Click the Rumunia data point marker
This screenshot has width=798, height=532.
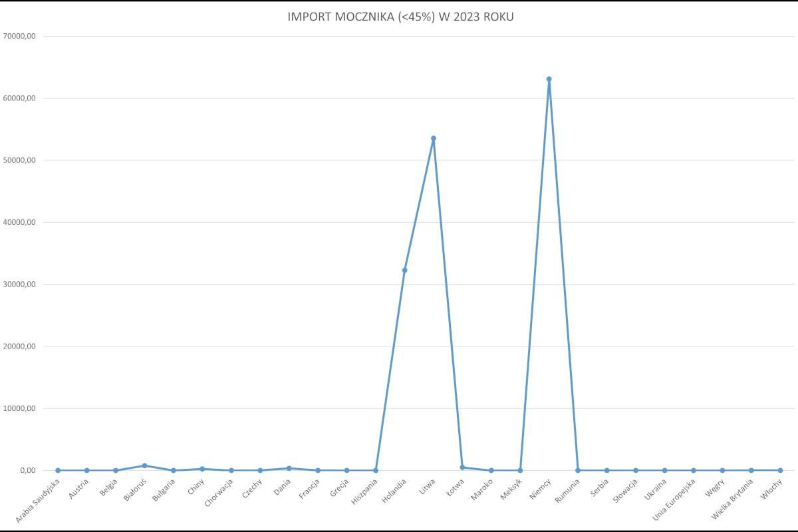tap(577, 470)
